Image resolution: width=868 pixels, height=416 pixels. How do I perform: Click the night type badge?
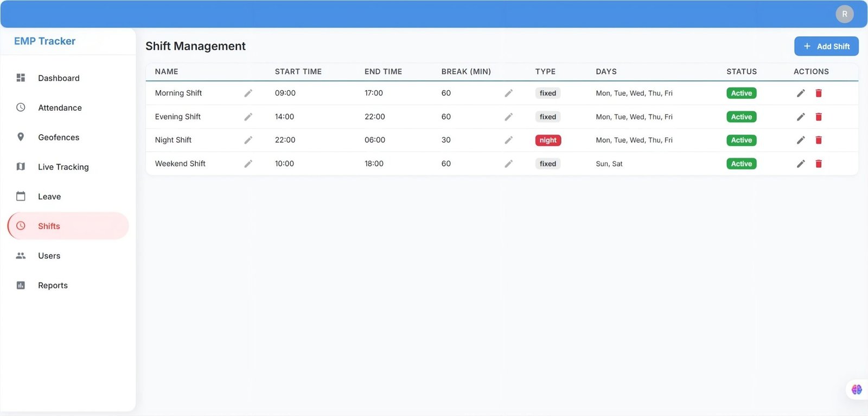click(548, 140)
